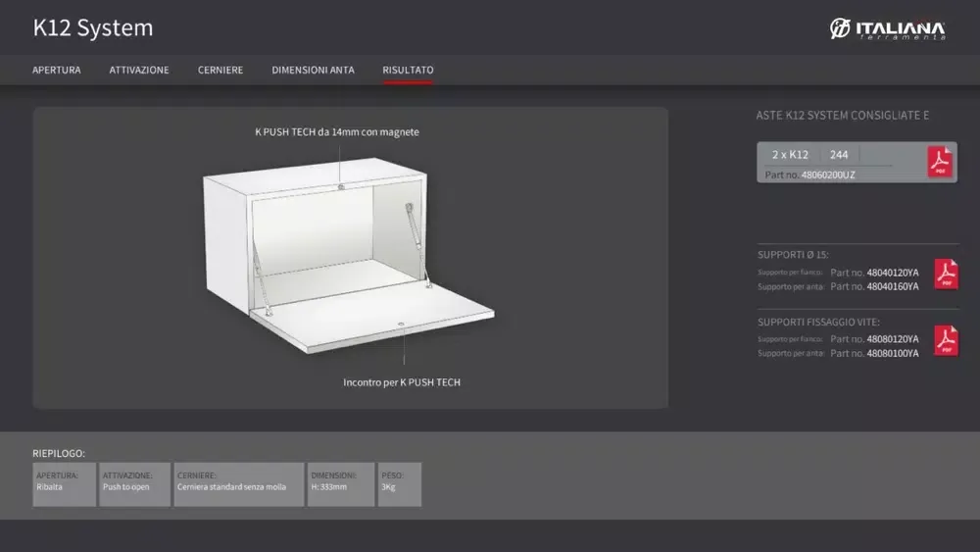Open the Cerniere tab
980x552 pixels.
(x=220, y=70)
